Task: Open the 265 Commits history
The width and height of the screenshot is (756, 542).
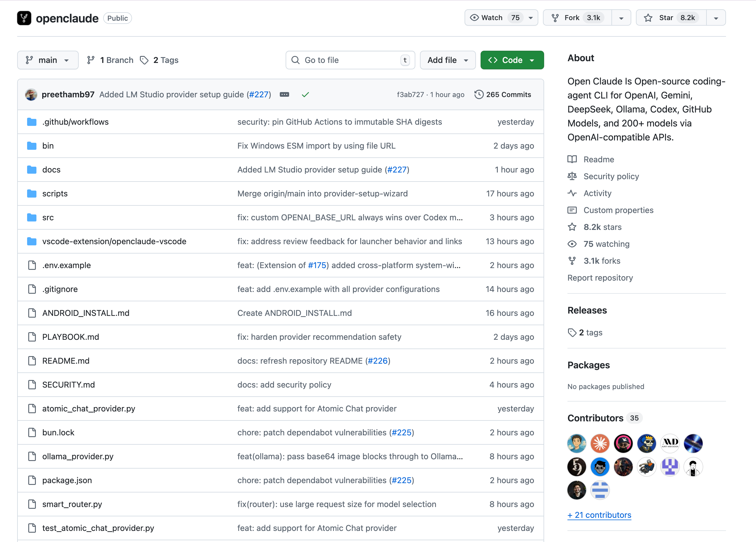Action: 502,95
